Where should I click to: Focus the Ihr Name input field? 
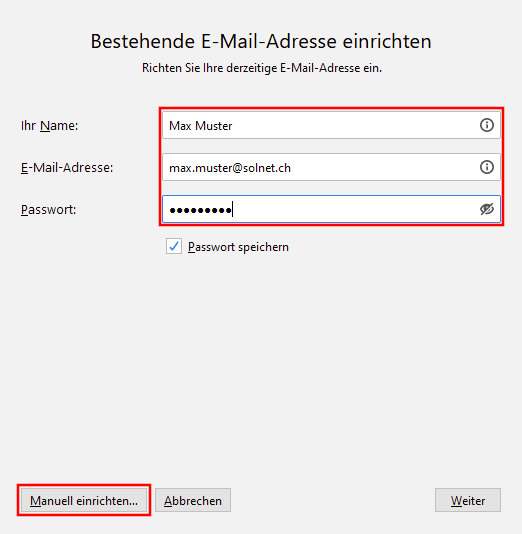pos(331,125)
